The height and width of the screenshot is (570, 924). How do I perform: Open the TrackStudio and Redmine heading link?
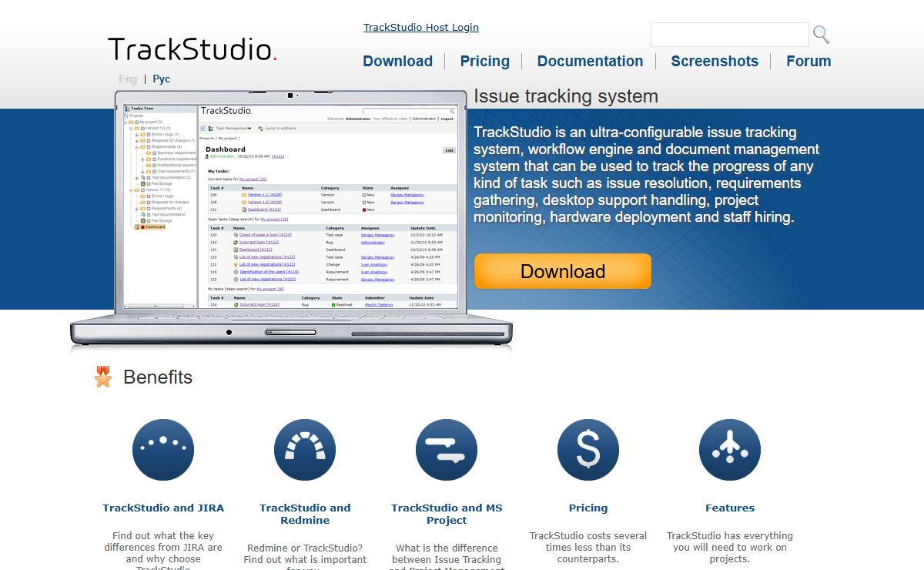click(x=305, y=514)
